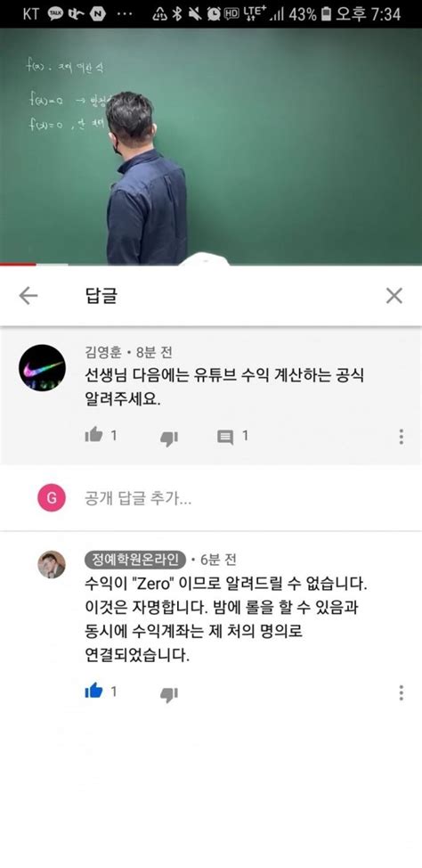Open 정예학원온라인 channel name badge
The height and width of the screenshot is (868, 422).
135,561
